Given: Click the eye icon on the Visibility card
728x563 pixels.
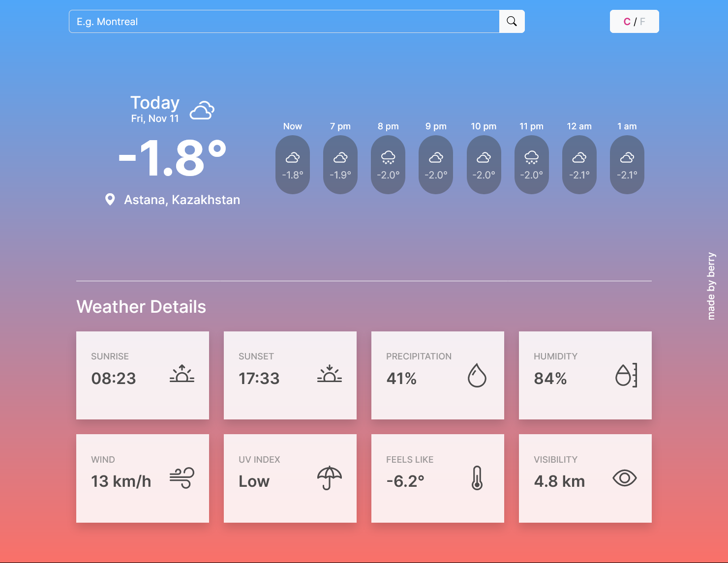Looking at the screenshot, I should coord(624,477).
